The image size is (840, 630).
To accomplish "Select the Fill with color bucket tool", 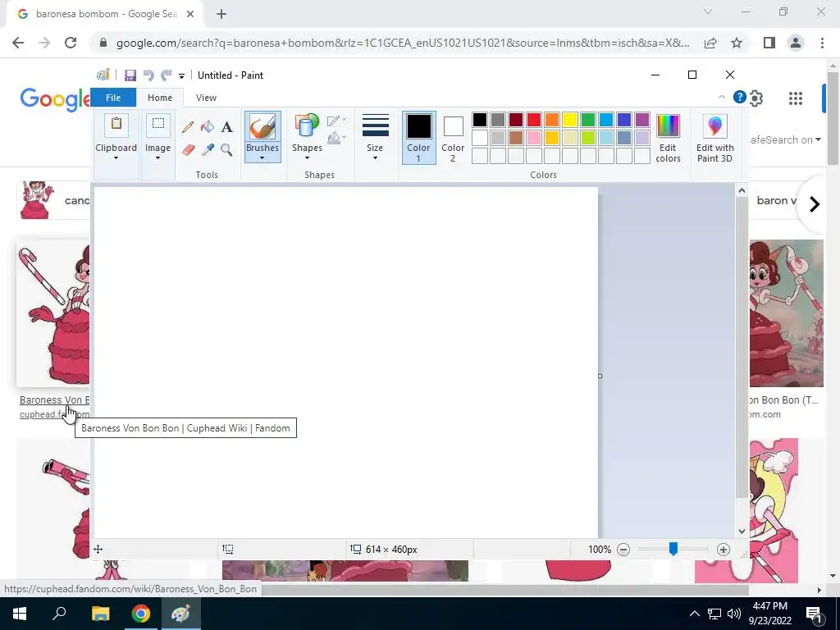I will 208,127.
